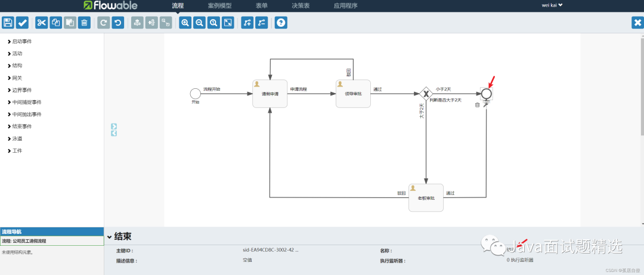Click the Validate model checkmark icon
This screenshot has width=644, height=275.
tap(22, 23)
